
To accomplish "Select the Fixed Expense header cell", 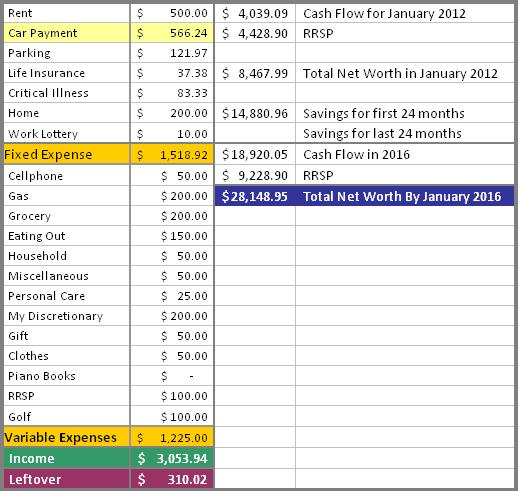I will tap(67, 154).
